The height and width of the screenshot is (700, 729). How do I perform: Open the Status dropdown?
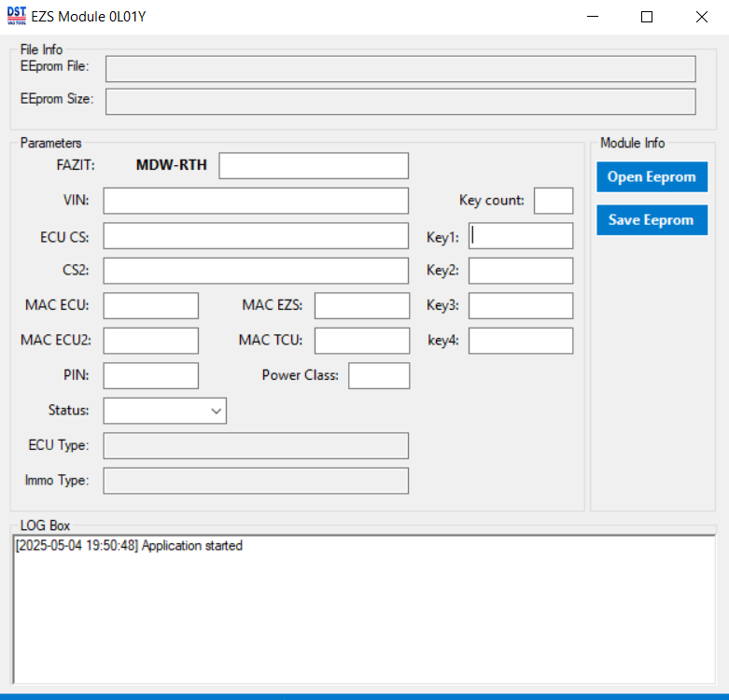[165, 411]
